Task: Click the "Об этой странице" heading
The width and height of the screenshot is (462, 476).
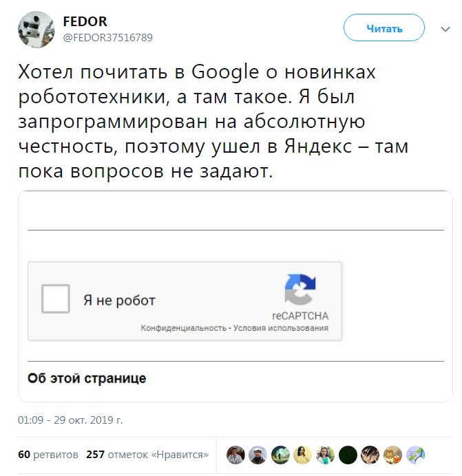Action: point(87,378)
